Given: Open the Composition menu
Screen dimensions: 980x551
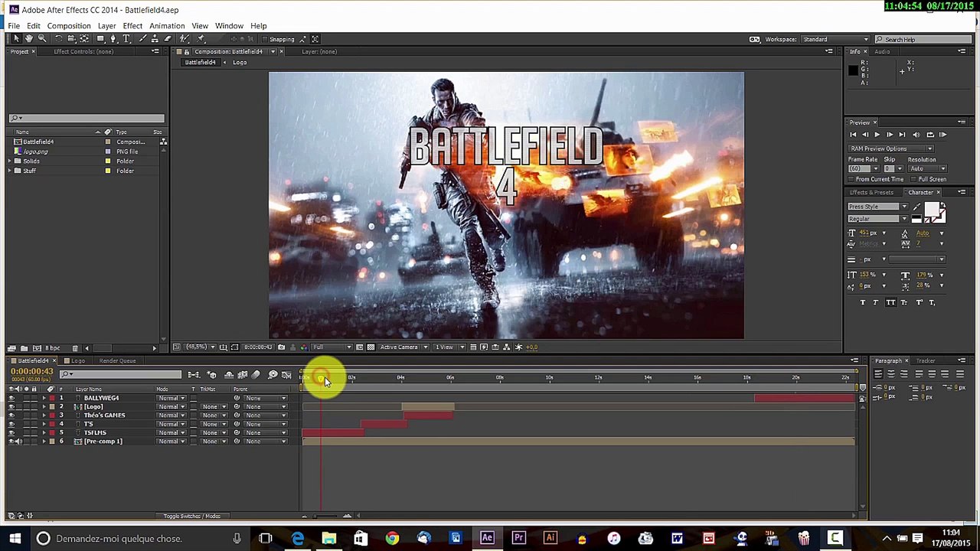Looking at the screenshot, I should (x=69, y=26).
